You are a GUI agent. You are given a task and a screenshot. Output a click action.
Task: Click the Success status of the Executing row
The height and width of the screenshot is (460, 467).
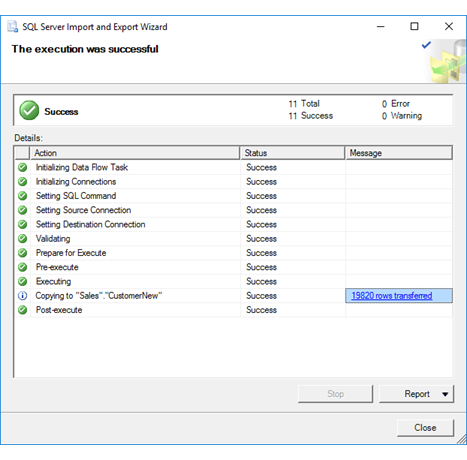click(x=261, y=281)
